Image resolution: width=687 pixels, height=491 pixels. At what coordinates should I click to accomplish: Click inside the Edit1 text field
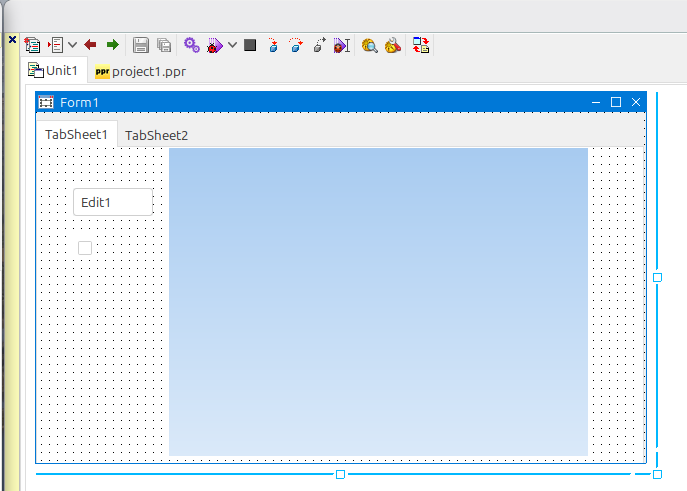click(x=112, y=202)
